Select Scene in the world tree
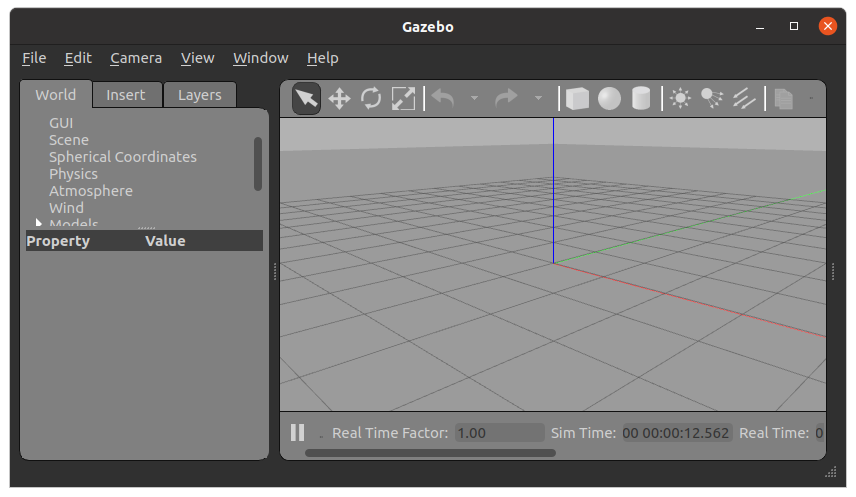856x497 pixels. [69, 140]
